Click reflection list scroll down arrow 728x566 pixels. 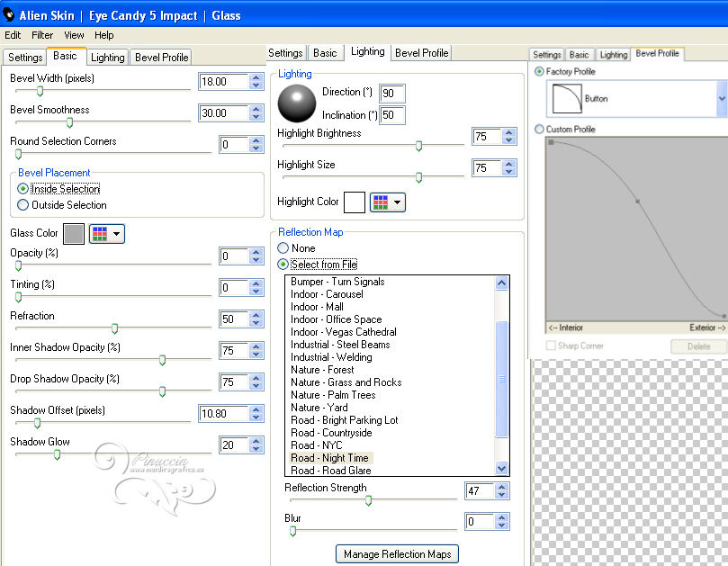[501, 468]
